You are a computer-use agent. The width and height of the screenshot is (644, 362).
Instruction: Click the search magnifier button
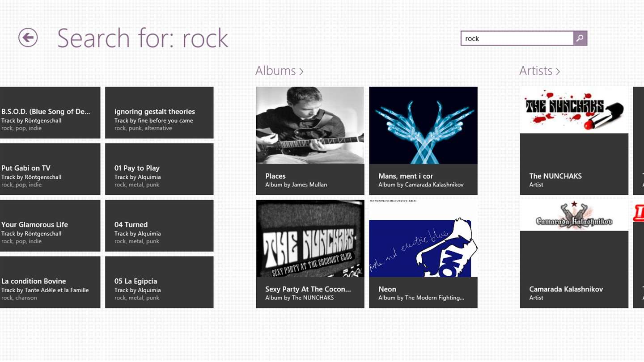point(580,38)
